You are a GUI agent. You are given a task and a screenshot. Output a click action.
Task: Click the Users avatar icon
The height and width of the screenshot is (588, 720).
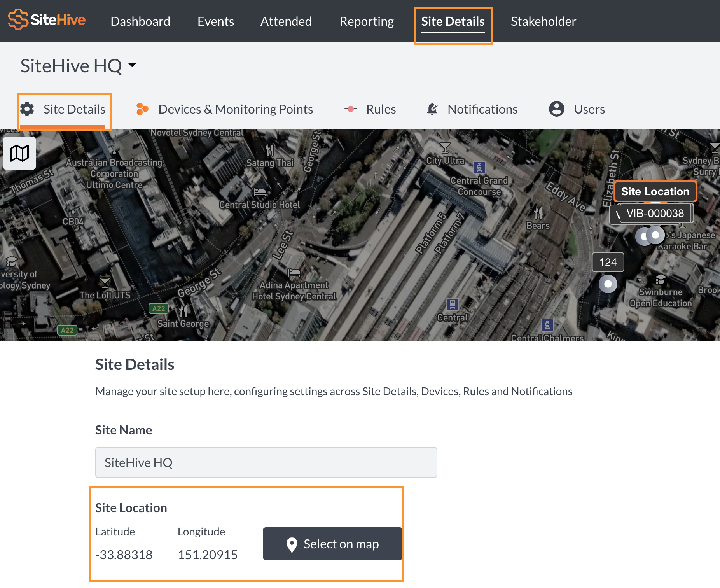coord(557,109)
